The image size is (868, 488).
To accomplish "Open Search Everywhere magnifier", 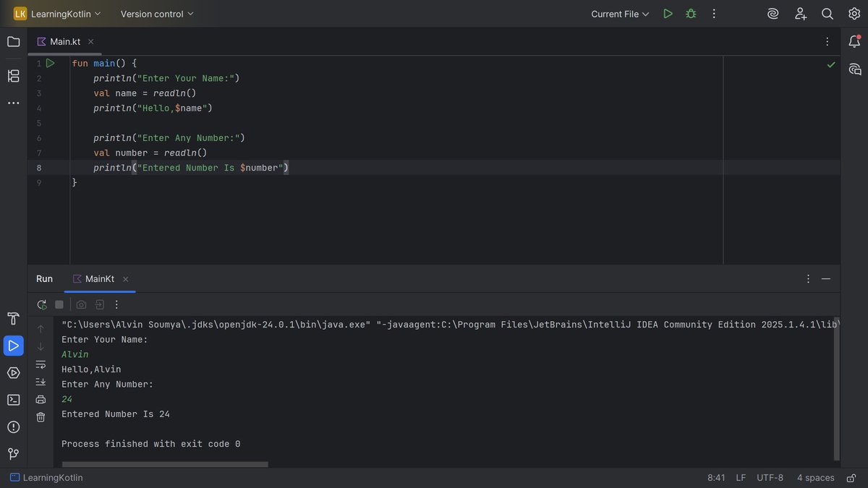I will coord(827,14).
